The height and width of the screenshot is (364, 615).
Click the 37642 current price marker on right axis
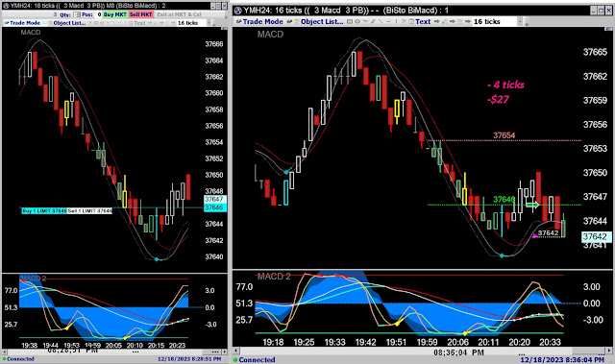[x=596, y=236]
